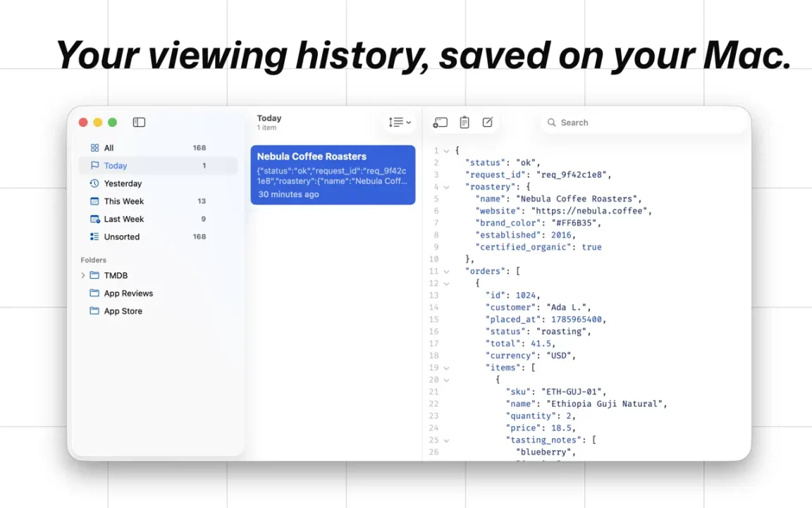The width and height of the screenshot is (812, 508).
Task: Click the Today list header title
Action: (269, 119)
